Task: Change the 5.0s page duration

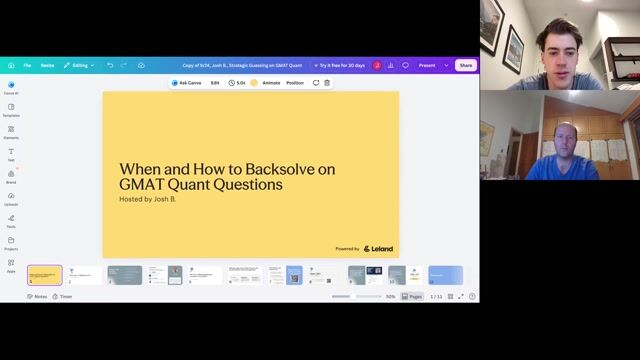Action: click(x=237, y=83)
